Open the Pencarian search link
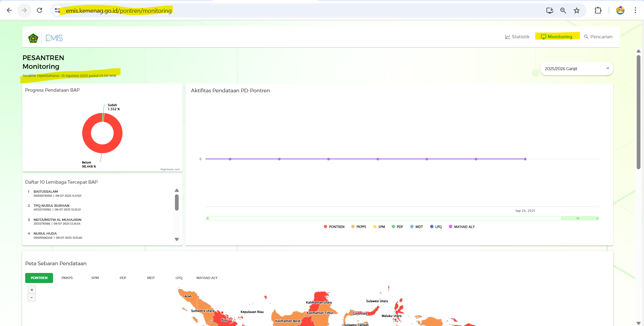This screenshot has width=644, height=326. point(598,37)
